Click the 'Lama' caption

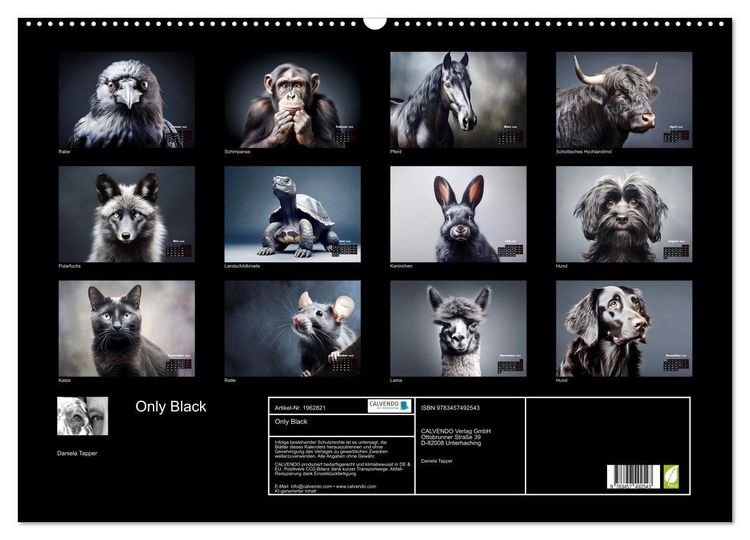coord(396,380)
